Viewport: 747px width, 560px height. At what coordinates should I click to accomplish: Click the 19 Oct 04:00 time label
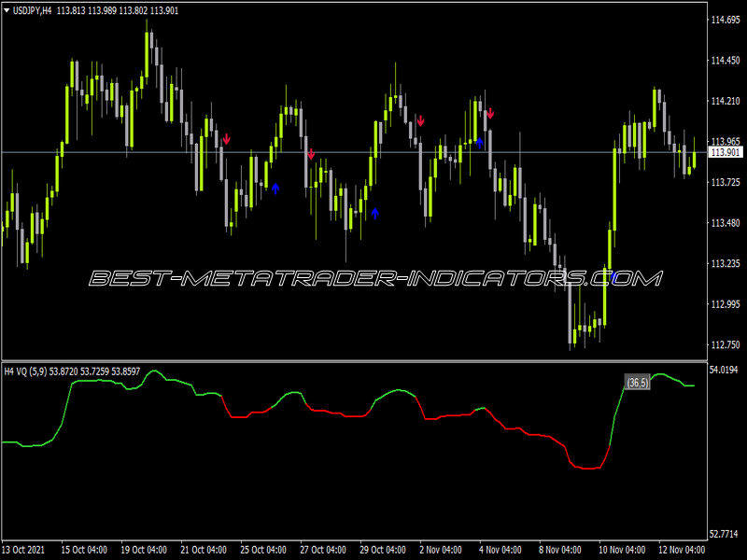click(x=144, y=550)
